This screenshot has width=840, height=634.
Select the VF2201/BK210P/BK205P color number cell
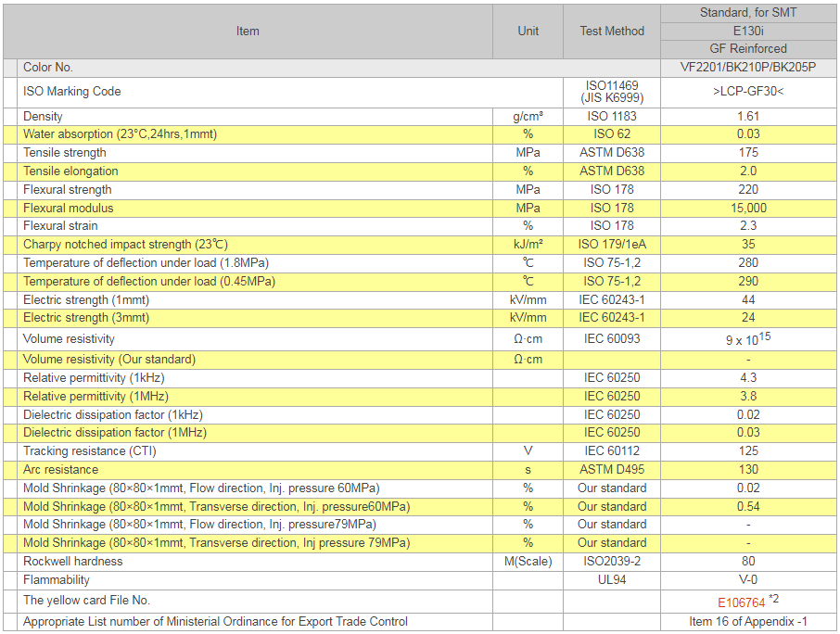[x=748, y=68]
